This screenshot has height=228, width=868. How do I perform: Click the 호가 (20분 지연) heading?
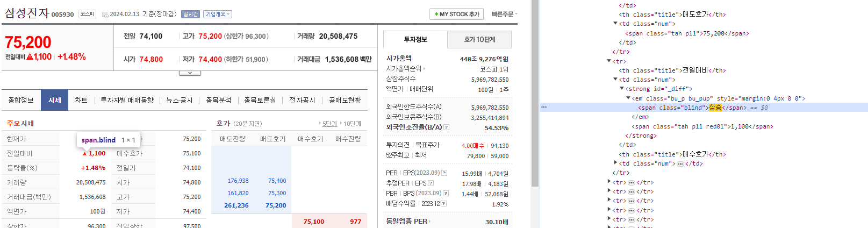click(239, 124)
